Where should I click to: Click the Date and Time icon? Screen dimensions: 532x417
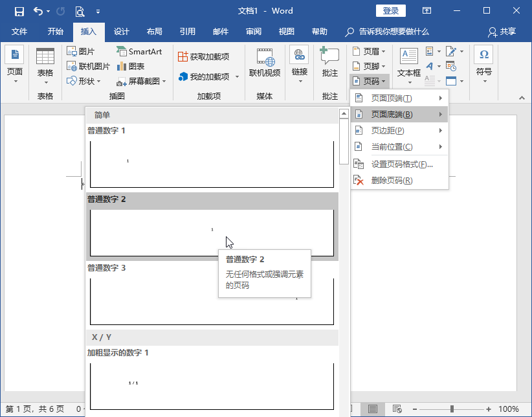(451, 66)
